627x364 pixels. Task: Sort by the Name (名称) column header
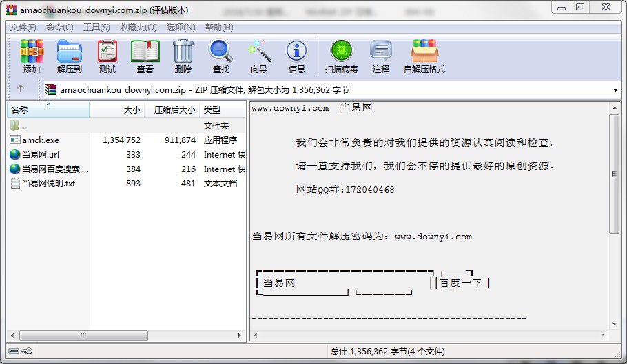coord(48,109)
